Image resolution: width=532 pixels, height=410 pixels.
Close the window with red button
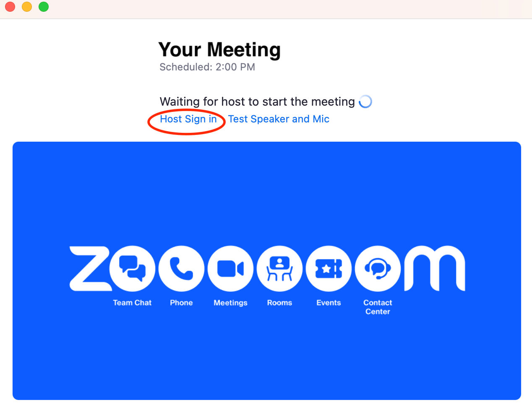(x=10, y=7)
